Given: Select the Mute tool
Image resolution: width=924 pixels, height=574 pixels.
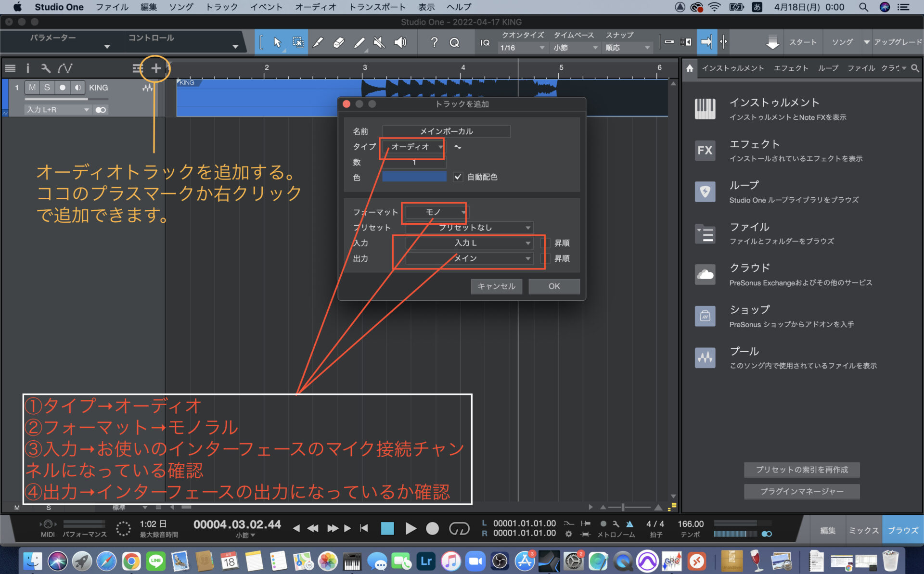Looking at the screenshot, I should (x=379, y=43).
